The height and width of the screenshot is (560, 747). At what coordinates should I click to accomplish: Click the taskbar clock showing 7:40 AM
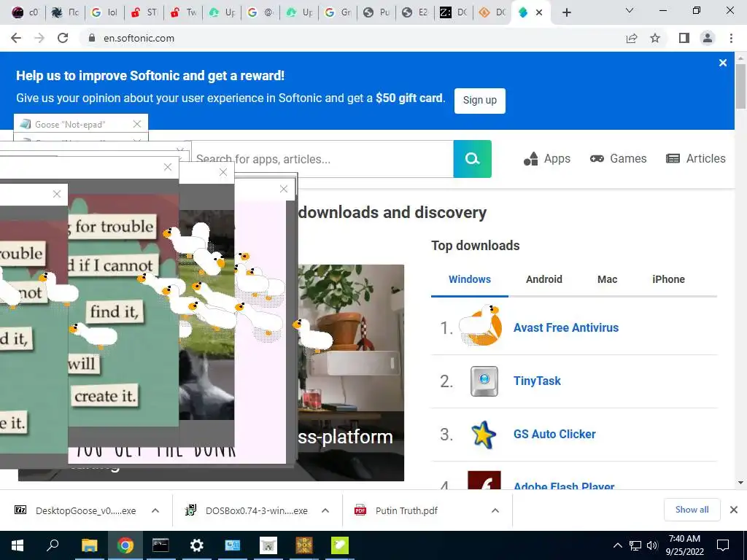point(684,545)
